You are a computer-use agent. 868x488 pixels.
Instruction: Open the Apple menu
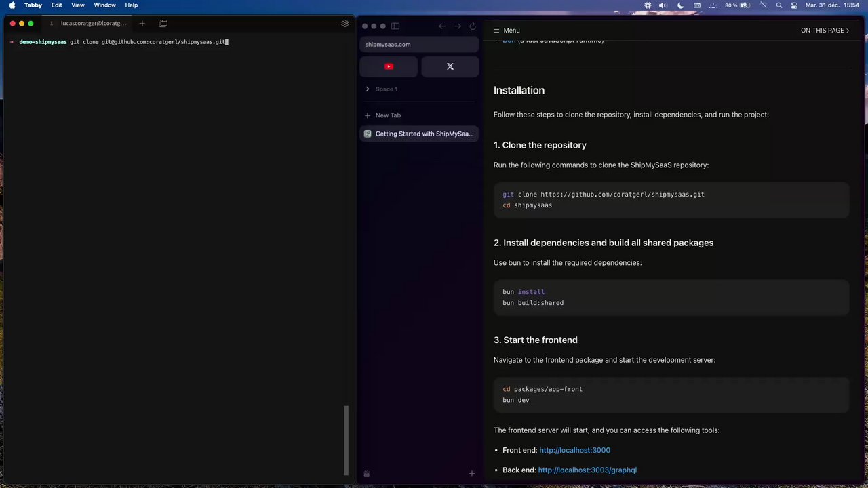click(x=12, y=5)
